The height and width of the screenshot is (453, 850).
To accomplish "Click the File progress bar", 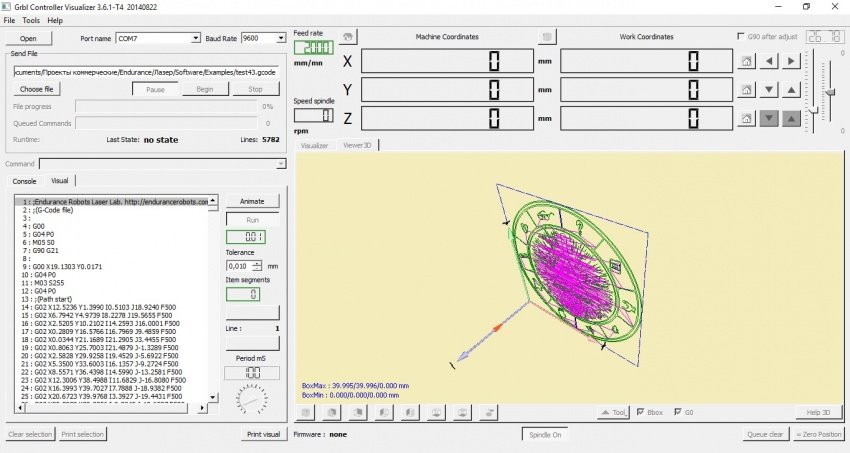I will [166, 107].
